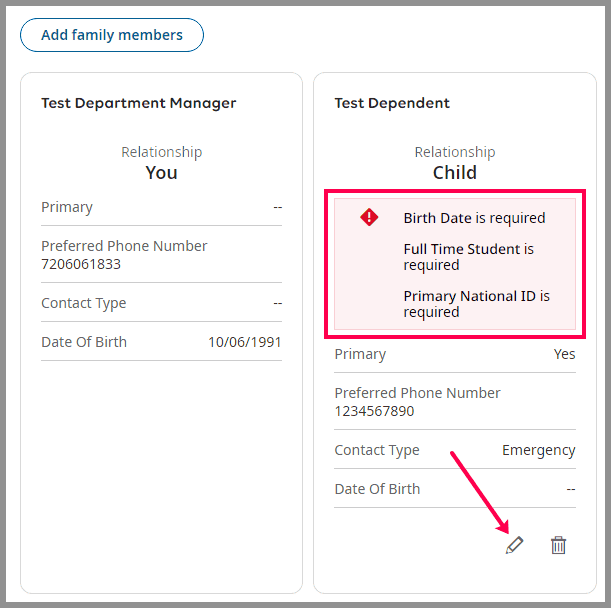Image resolution: width=611 pixels, height=608 pixels.
Task: Click the You relationship label
Action: click(161, 172)
